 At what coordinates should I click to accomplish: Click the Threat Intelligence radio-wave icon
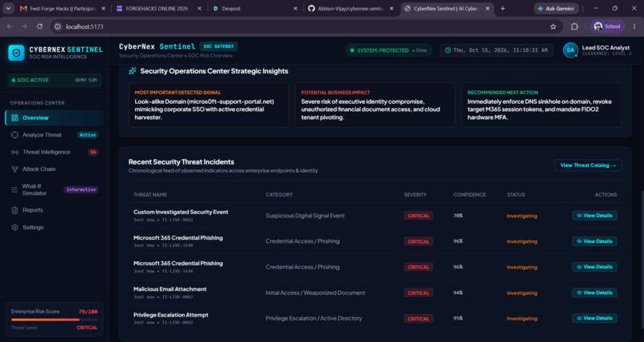click(x=15, y=152)
